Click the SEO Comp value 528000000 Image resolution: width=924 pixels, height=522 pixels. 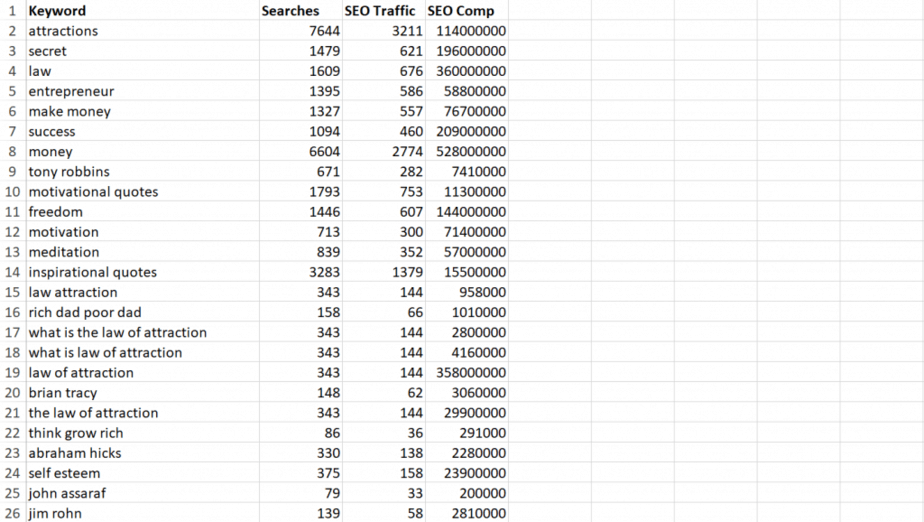point(467,151)
